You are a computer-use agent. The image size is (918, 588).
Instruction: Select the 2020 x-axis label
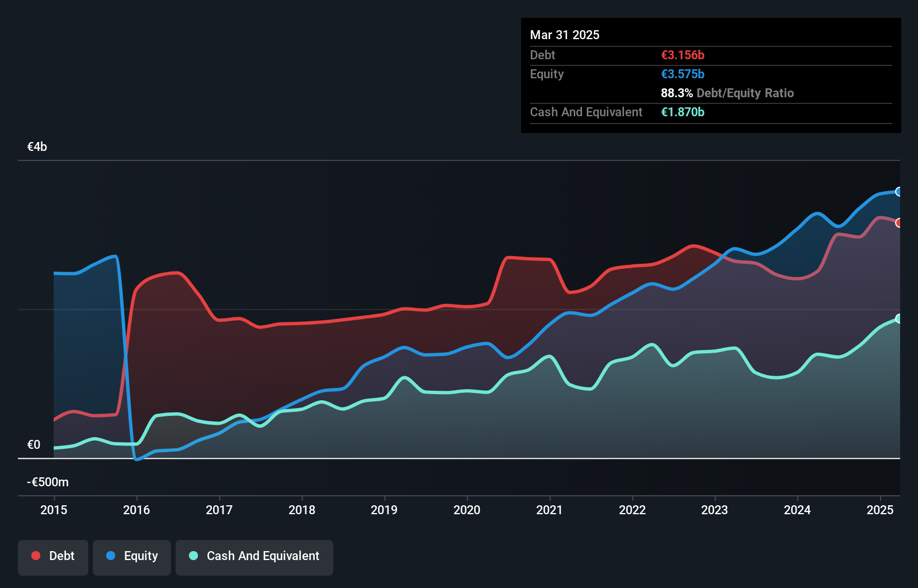coord(467,510)
